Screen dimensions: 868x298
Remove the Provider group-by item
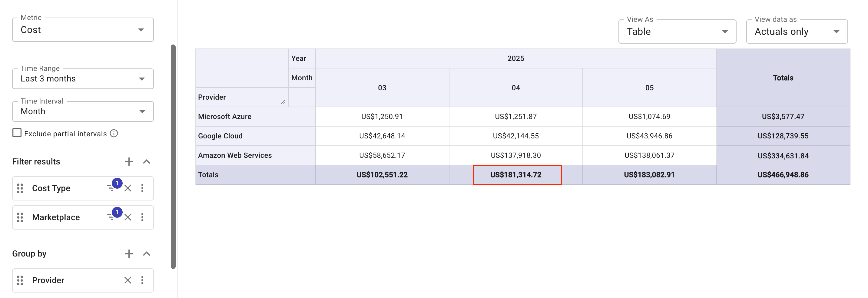128,280
